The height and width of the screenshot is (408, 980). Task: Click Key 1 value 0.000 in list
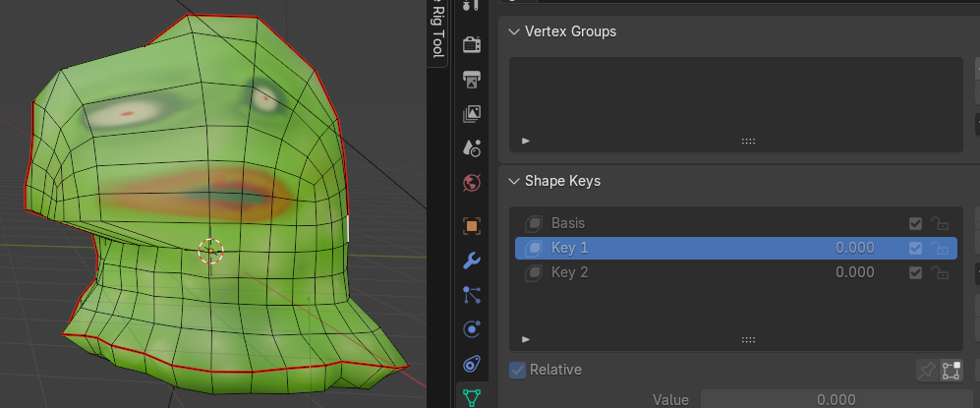coord(855,248)
